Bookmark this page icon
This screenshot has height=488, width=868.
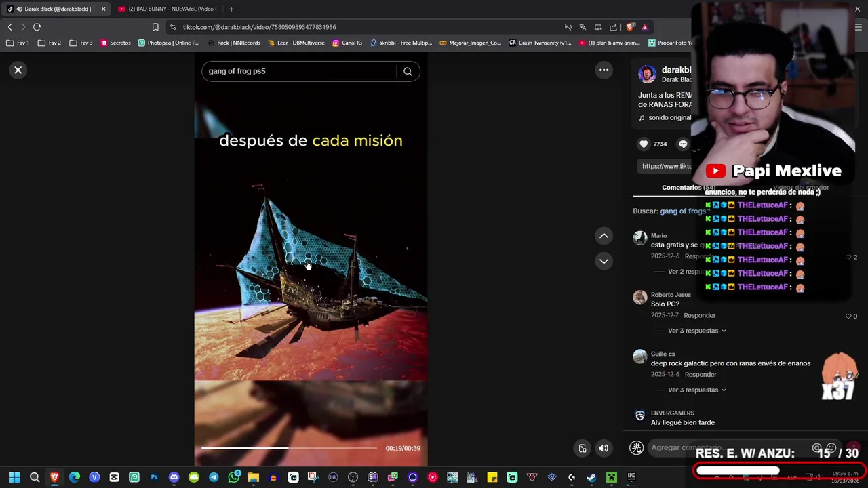click(x=155, y=27)
